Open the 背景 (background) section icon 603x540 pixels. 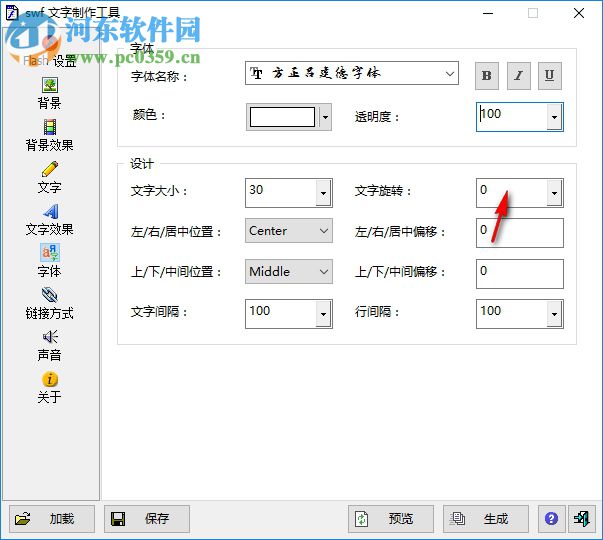tap(50, 85)
